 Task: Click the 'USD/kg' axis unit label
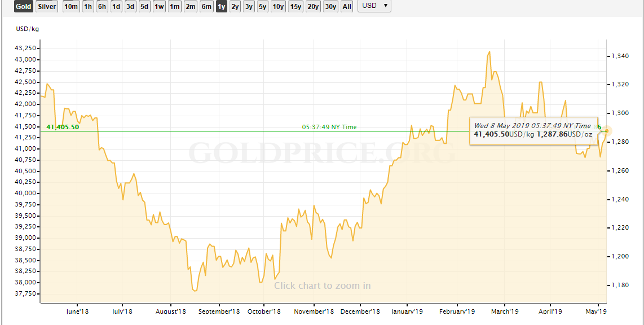click(28, 29)
